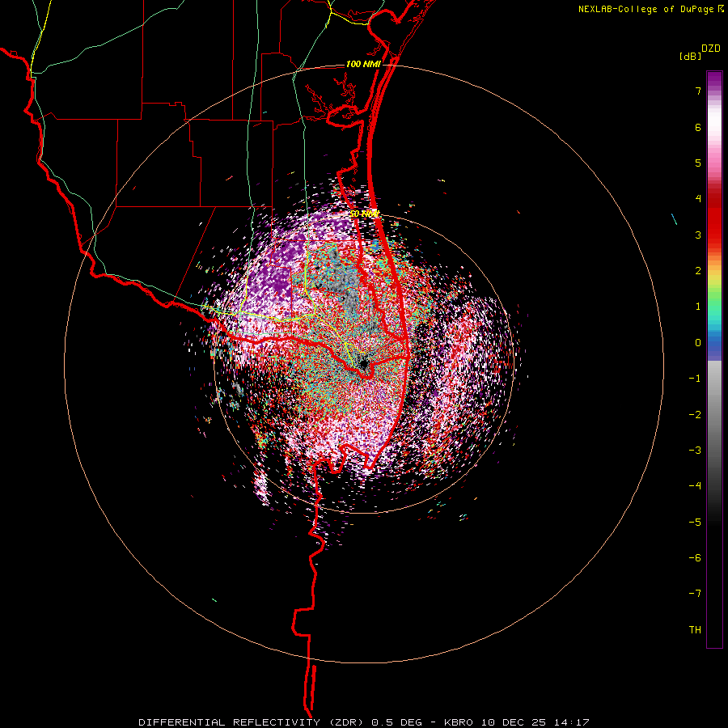Click the 2 value on color scale
Image resolution: width=728 pixels, height=728 pixels.
698,271
